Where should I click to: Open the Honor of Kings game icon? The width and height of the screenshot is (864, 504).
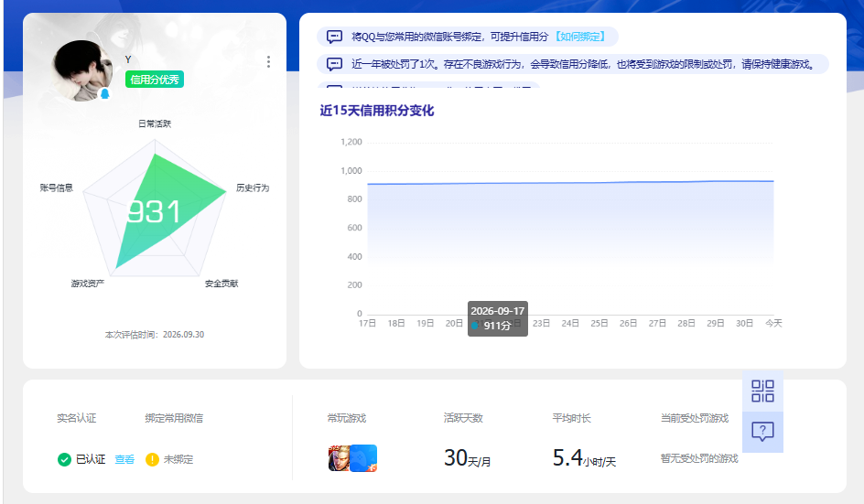click(339, 458)
